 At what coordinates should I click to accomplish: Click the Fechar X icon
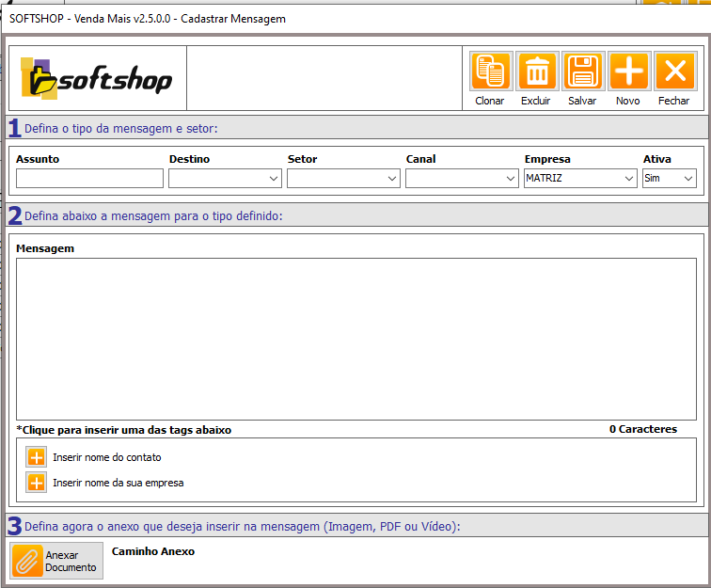674,72
